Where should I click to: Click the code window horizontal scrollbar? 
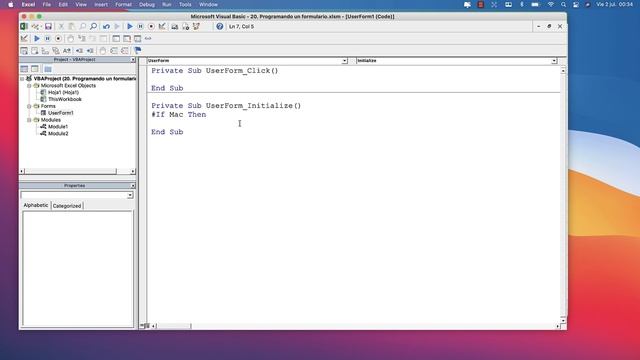355,326
